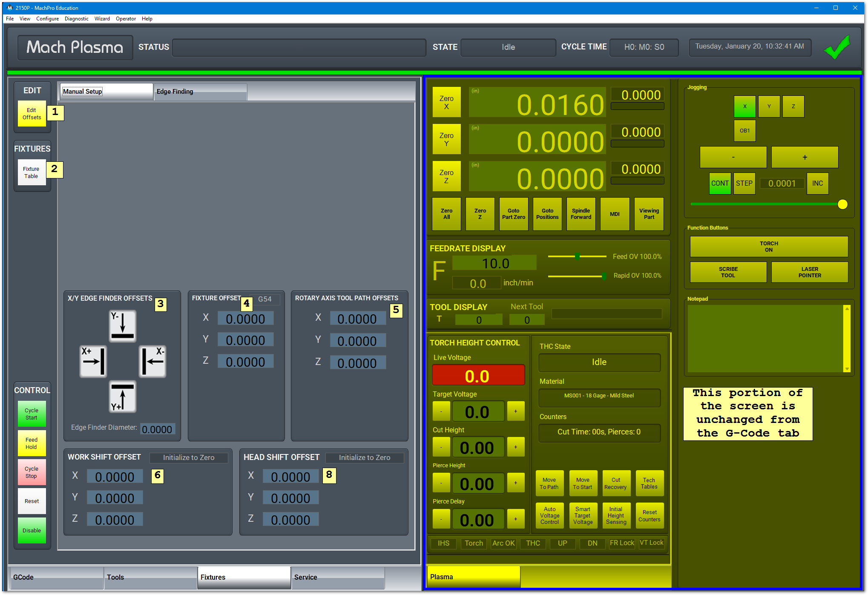The height and width of the screenshot is (595, 868).
Task: Select the X axis jog toggle
Action: [744, 106]
